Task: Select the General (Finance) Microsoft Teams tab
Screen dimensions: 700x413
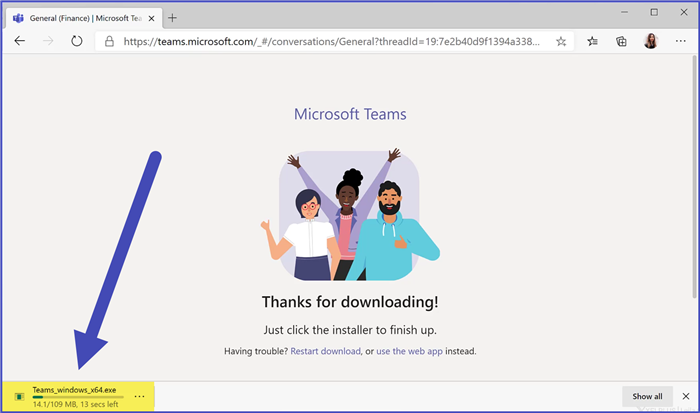Action: click(x=78, y=17)
